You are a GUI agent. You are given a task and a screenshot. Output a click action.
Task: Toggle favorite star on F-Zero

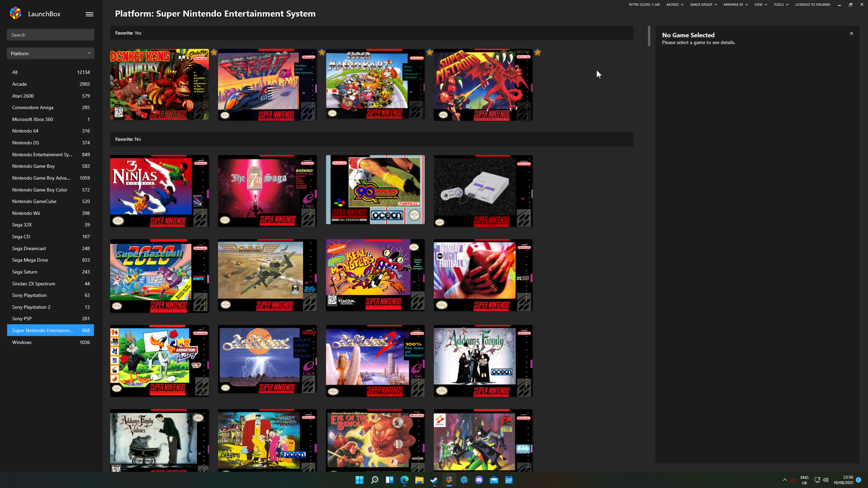[322, 52]
